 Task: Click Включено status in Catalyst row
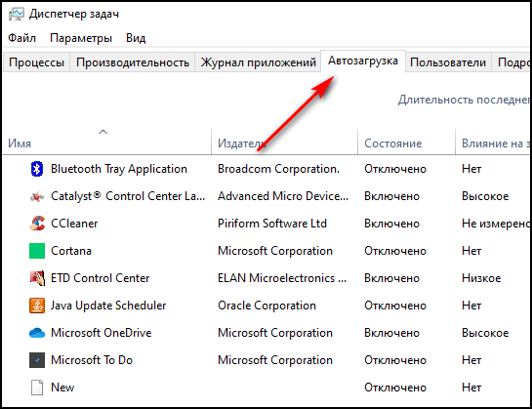click(391, 196)
